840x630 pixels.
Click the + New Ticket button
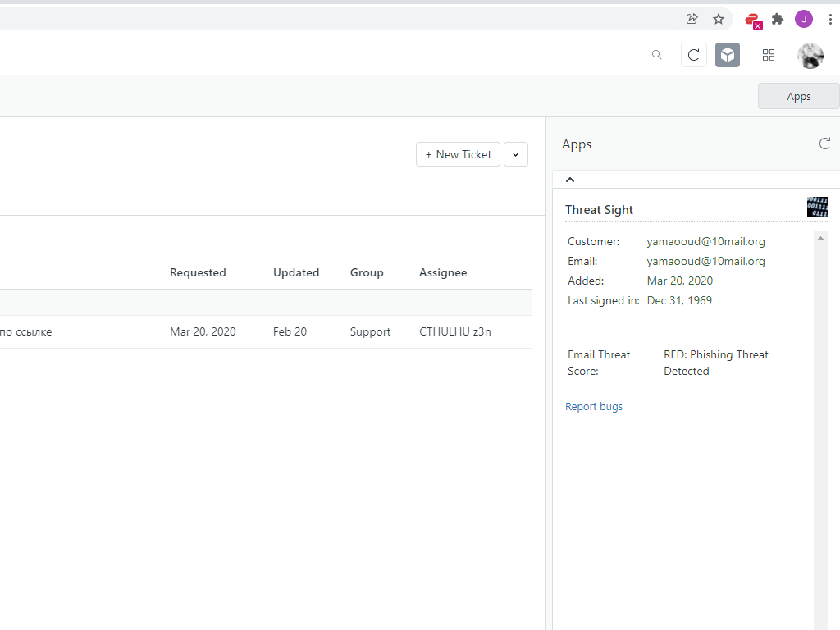click(x=458, y=154)
